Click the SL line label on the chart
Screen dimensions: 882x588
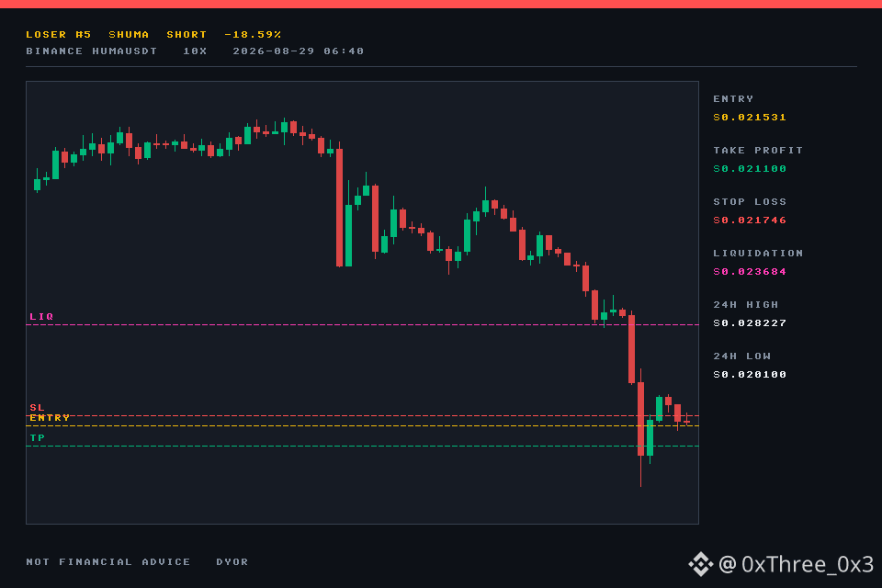37,407
